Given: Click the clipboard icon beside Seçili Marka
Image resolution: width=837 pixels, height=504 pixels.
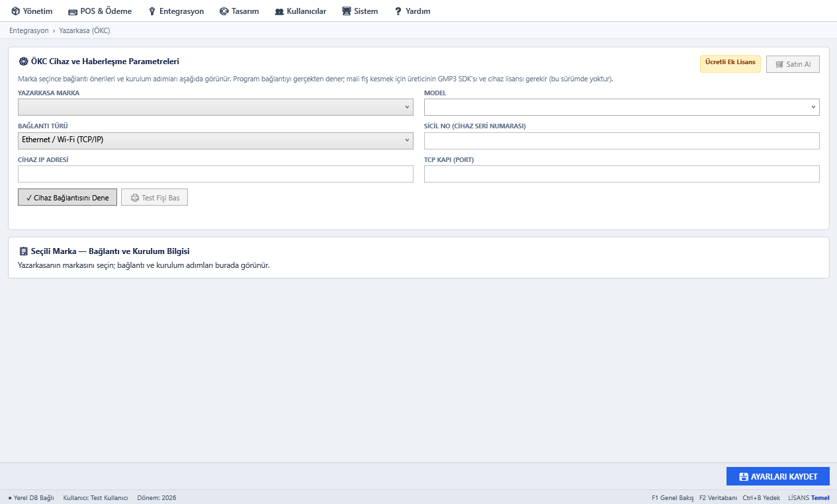Looking at the screenshot, I should (x=24, y=251).
